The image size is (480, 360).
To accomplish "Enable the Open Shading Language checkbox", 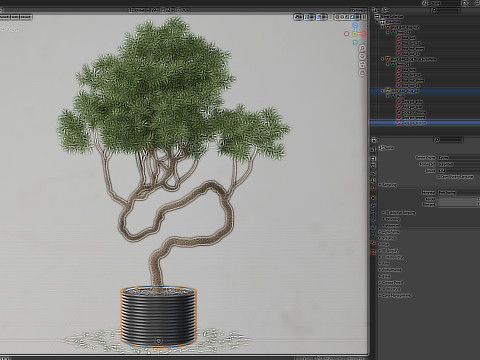I will [x=439, y=177].
